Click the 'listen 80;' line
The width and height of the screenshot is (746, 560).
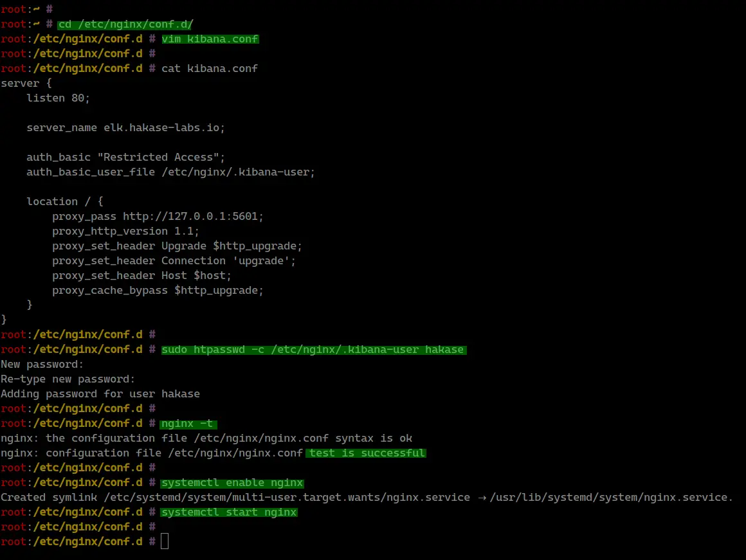coord(58,98)
